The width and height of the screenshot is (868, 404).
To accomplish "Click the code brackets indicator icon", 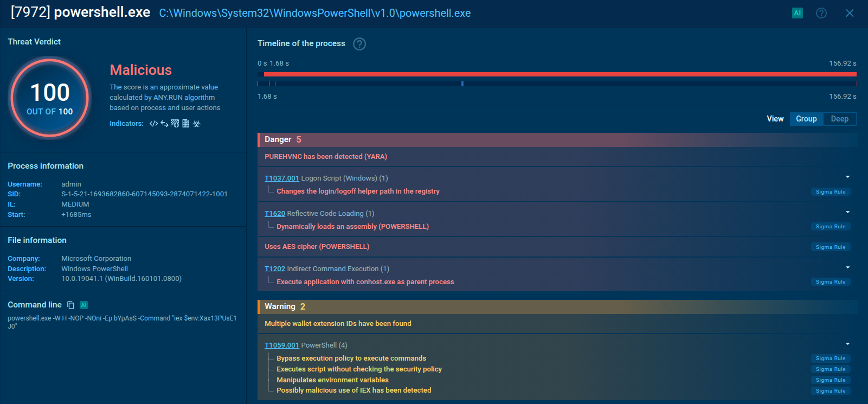I will click(x=153, y=124).
